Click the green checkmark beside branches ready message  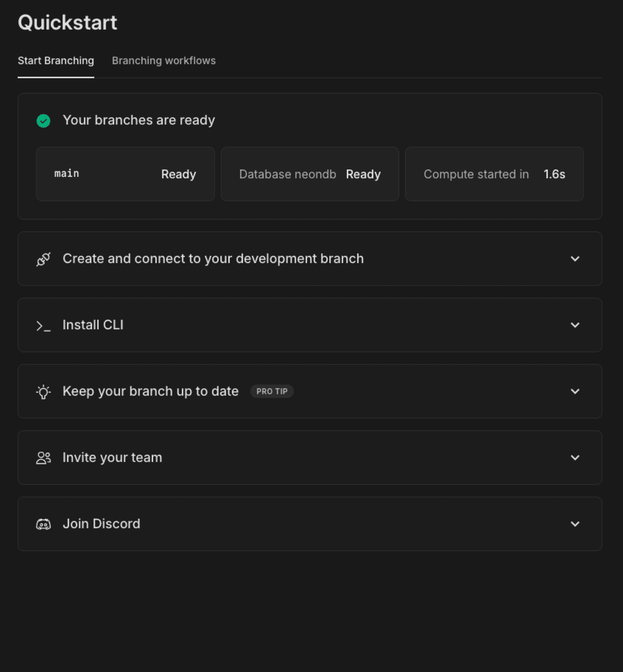pyautogui.click(x=43, y=120)
